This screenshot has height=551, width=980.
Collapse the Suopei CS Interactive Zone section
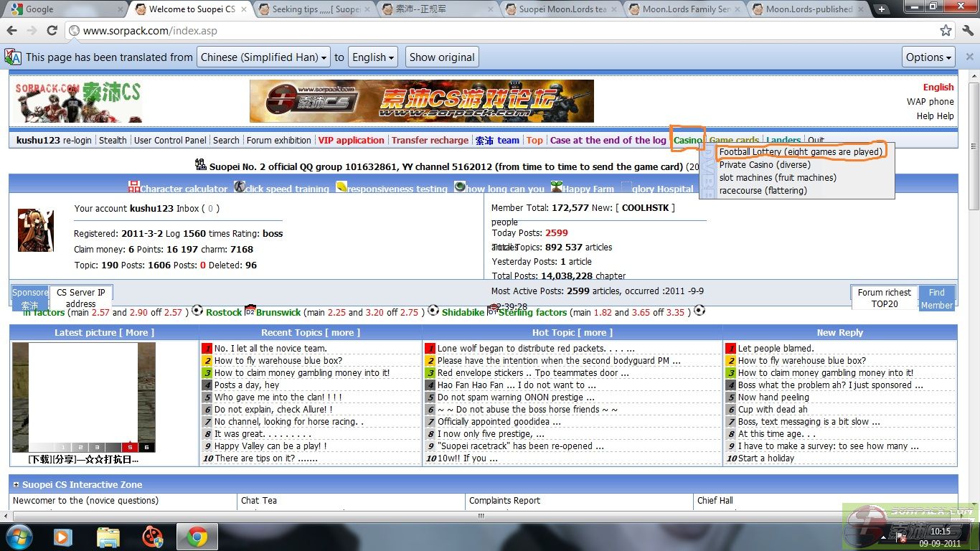[x=16, y=485]
